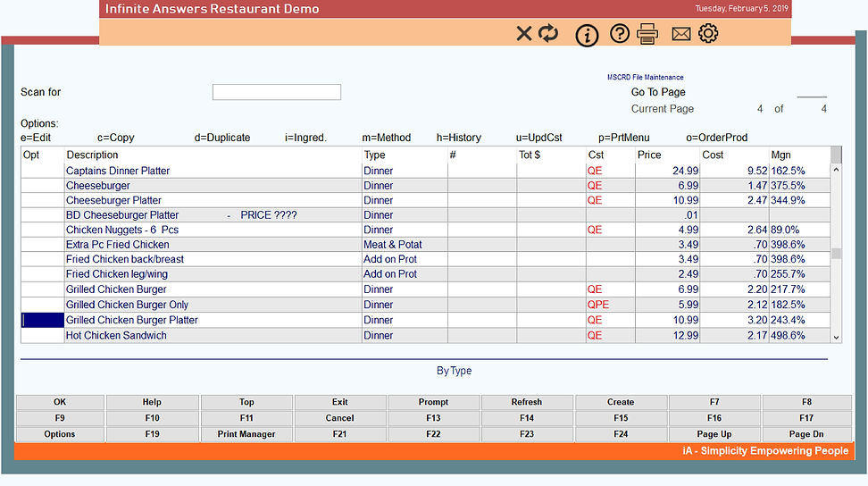
Task: Click the Exit button
Action: 340,402
